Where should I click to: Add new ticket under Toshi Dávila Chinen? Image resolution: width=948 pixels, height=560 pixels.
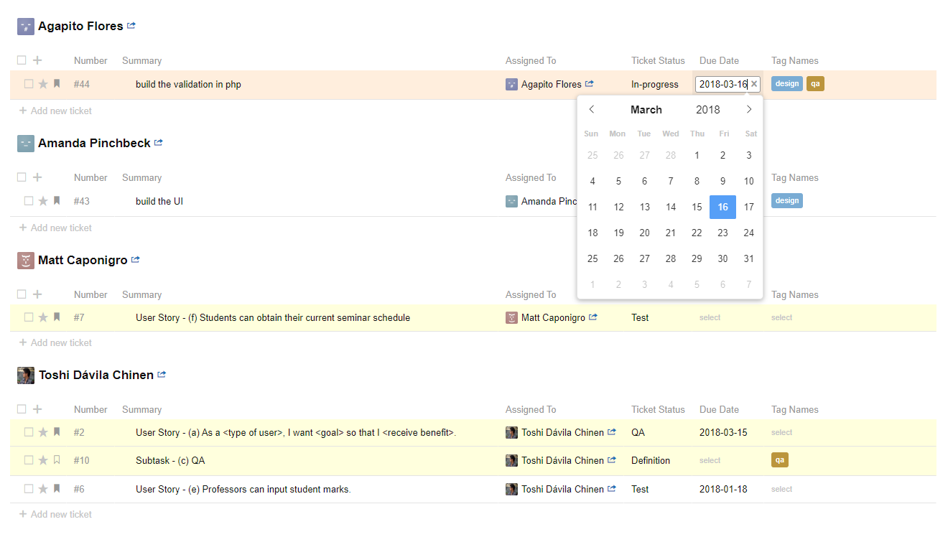pyautogui.click(x=55, y=514)
